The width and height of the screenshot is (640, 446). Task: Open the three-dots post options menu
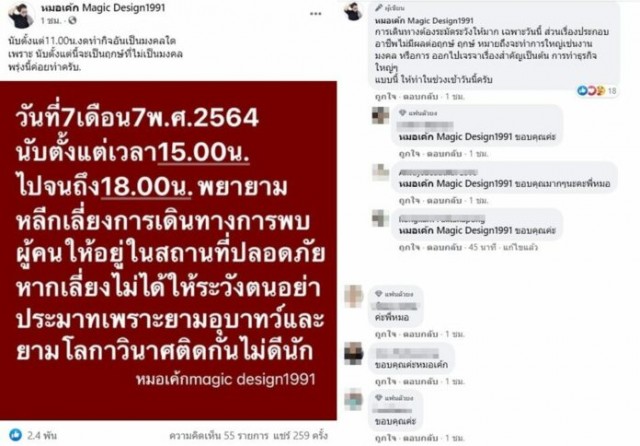click(316, 14)
